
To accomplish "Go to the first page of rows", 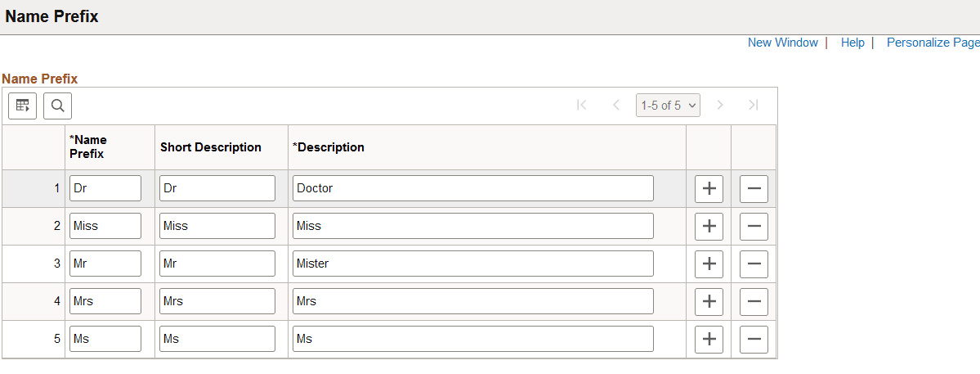I will pyautogui.click(x=582, y=105).
